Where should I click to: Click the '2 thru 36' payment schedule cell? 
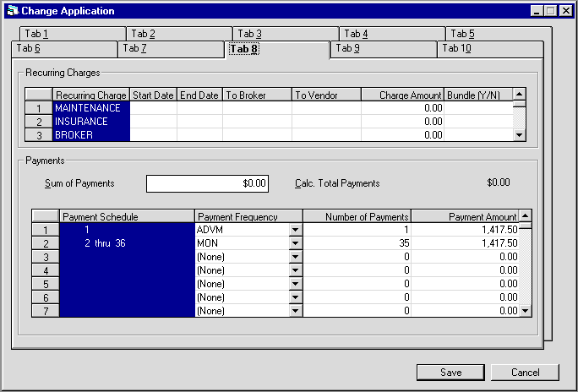coord(127,243)
